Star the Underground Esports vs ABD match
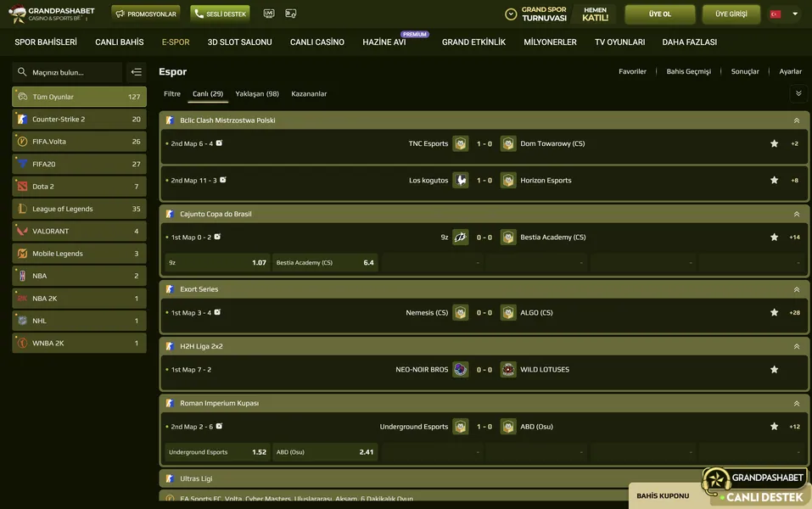This screenshot has height=509, width=812. 774,427
